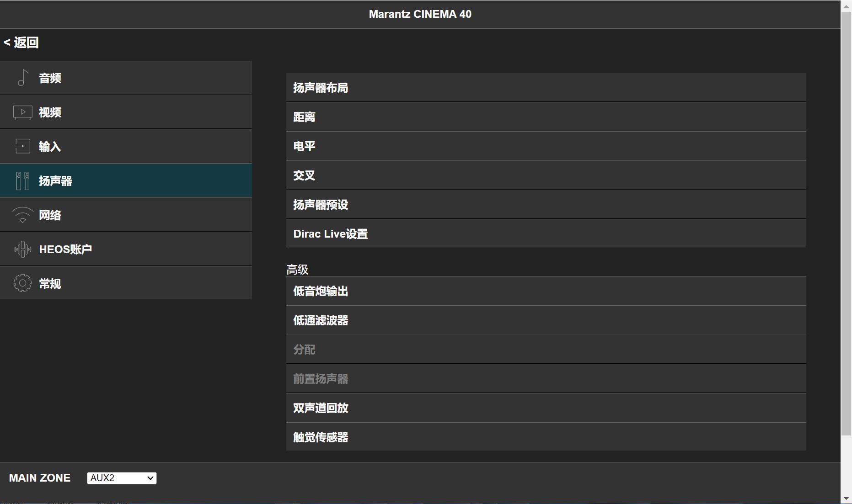Click the 常规 gear settings icon

(x=22, y=283)
